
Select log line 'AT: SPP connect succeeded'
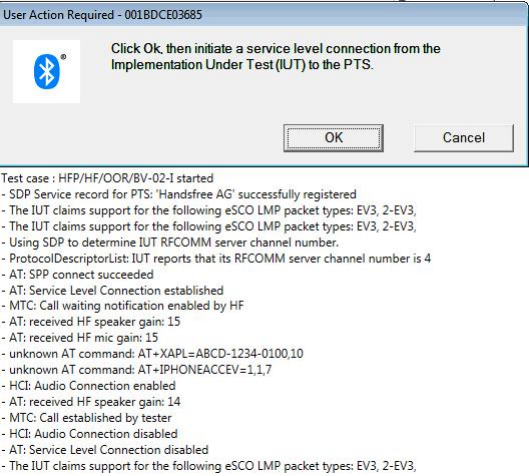click(x=78, y=275)
